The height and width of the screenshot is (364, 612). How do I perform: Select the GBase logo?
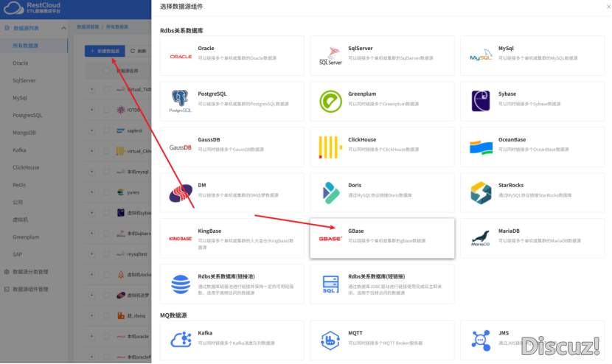(x=330, y=239)
